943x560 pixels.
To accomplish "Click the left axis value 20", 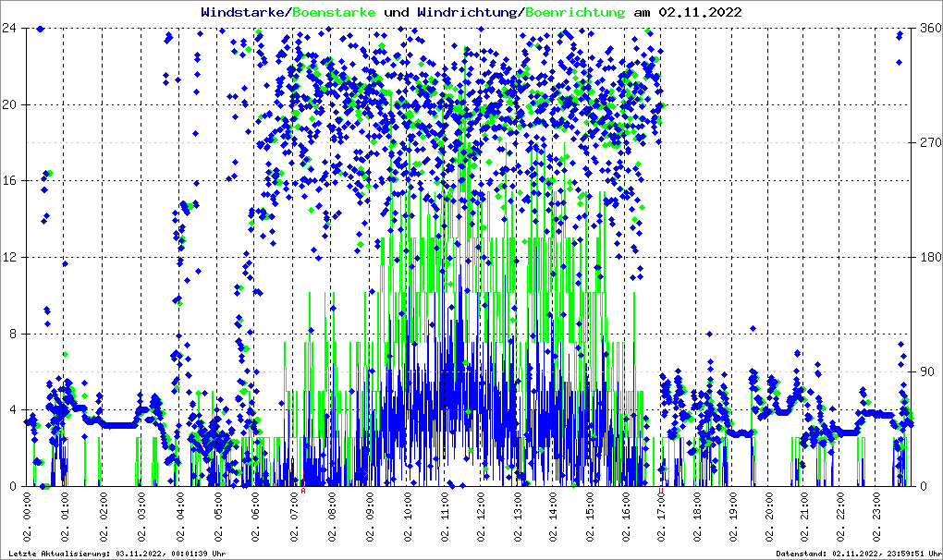I will (x=9, y=104).
